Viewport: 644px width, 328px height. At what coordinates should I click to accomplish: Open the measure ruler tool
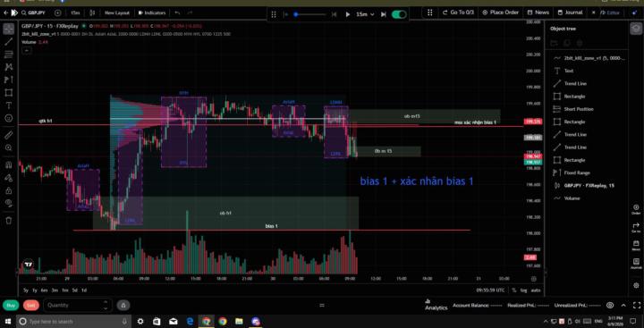click(8, 135)
